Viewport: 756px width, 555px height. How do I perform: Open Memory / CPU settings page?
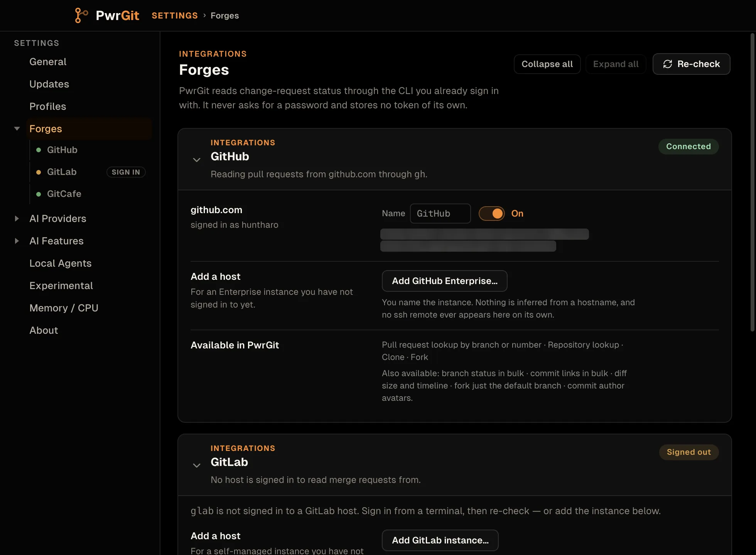click(x=64, y=308)
